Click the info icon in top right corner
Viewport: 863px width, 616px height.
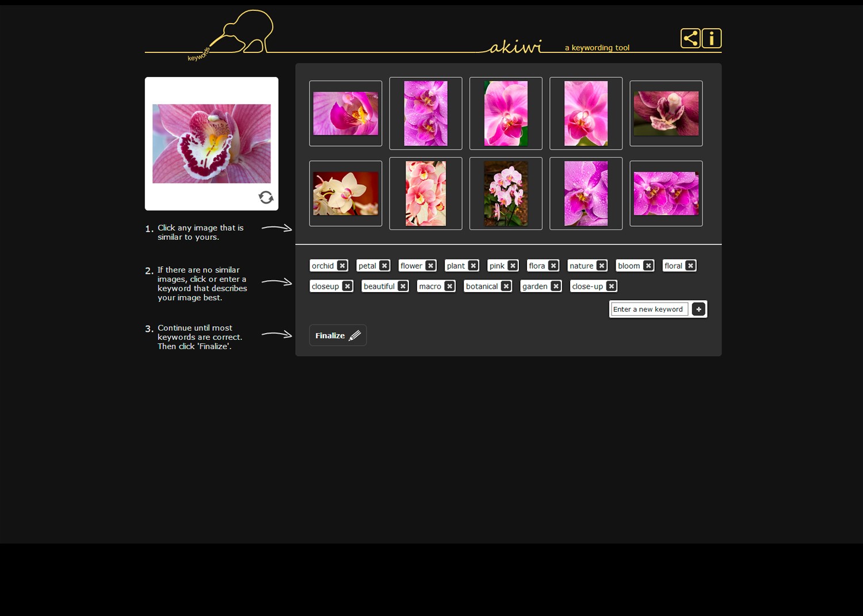click(x=711, y=38)
